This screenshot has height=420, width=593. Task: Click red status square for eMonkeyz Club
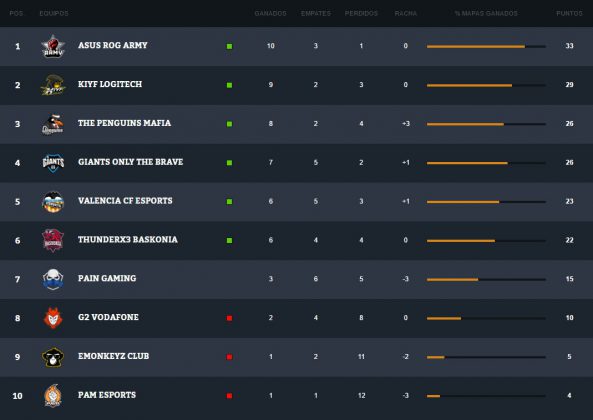point(229,357)
